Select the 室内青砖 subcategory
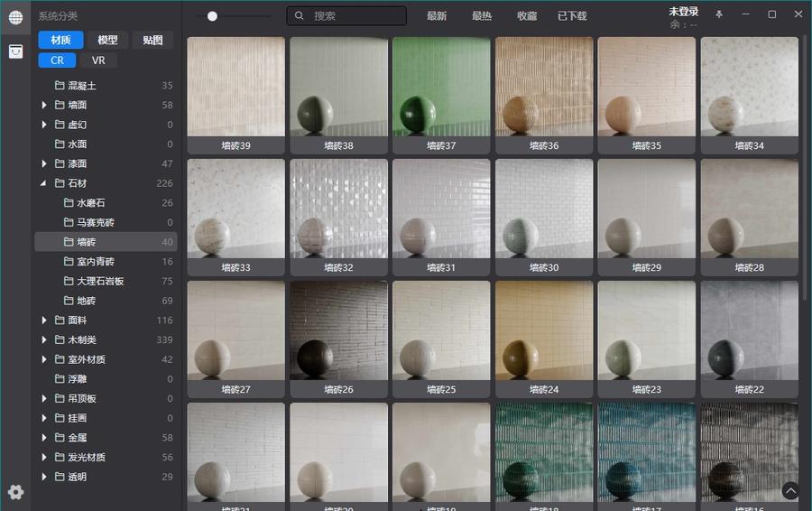This screenshot has height=511, width=812. pos(106,262)
